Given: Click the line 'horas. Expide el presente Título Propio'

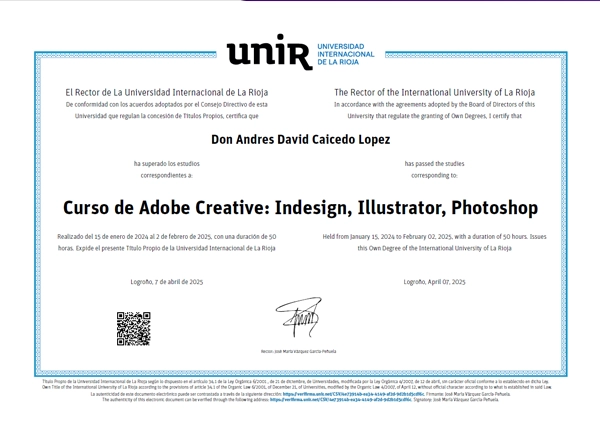Looking at the screenshot, I should pos(166,248).
